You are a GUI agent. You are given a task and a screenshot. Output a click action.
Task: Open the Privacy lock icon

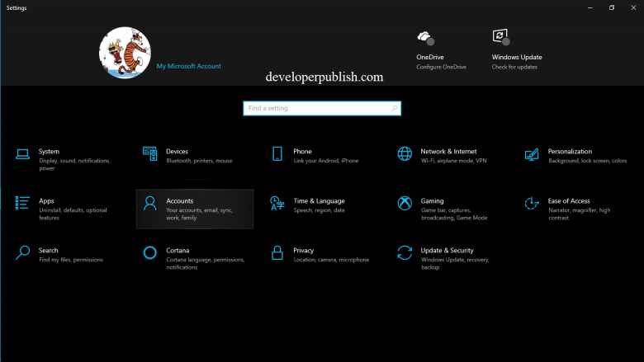(277, 252)
